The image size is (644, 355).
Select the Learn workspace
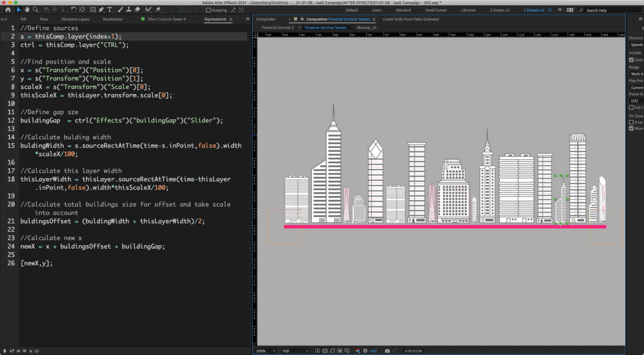coord(377,10)
